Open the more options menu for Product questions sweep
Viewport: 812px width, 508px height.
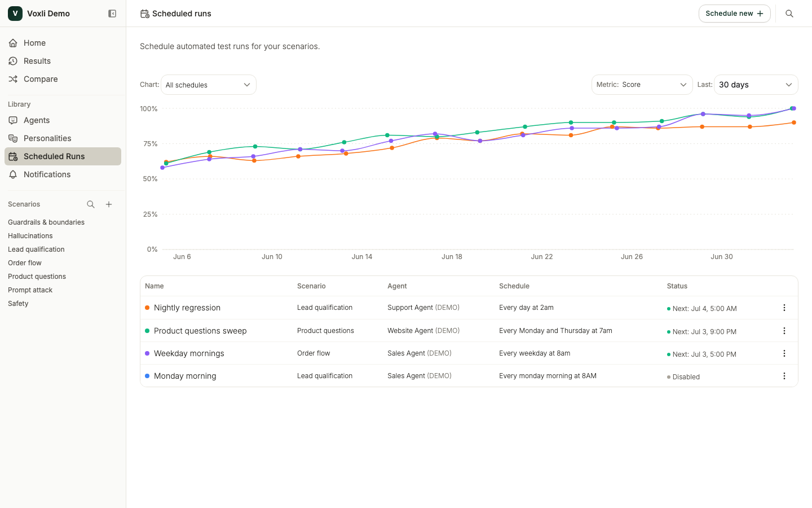click(784, 331)
